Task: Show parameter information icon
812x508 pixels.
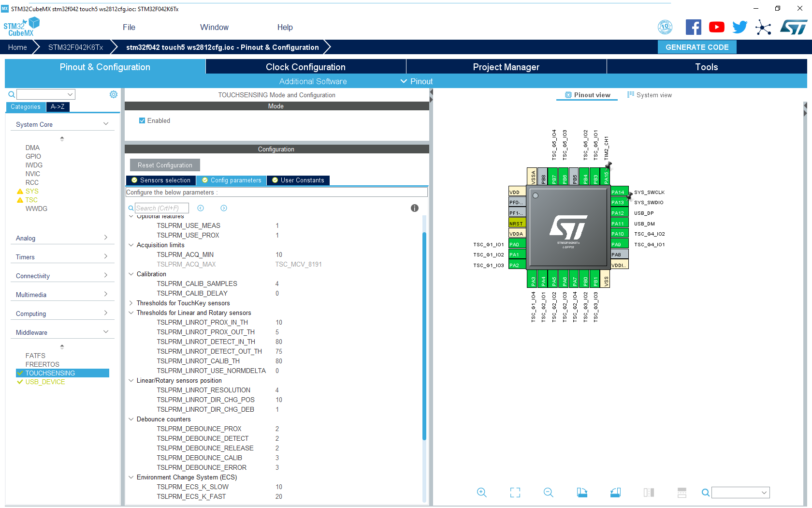Action: [415, 208]
